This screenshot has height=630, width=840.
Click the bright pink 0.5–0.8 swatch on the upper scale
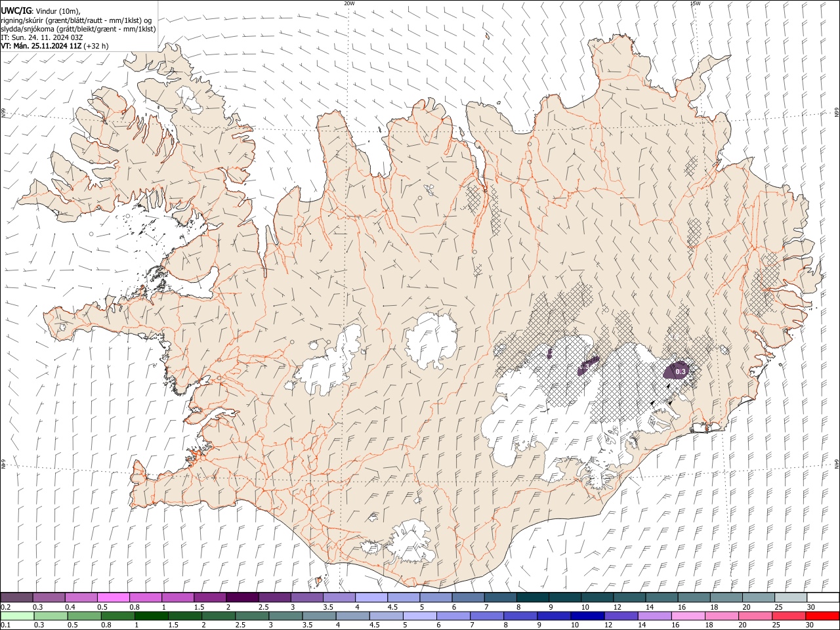(x=114, y=597)
